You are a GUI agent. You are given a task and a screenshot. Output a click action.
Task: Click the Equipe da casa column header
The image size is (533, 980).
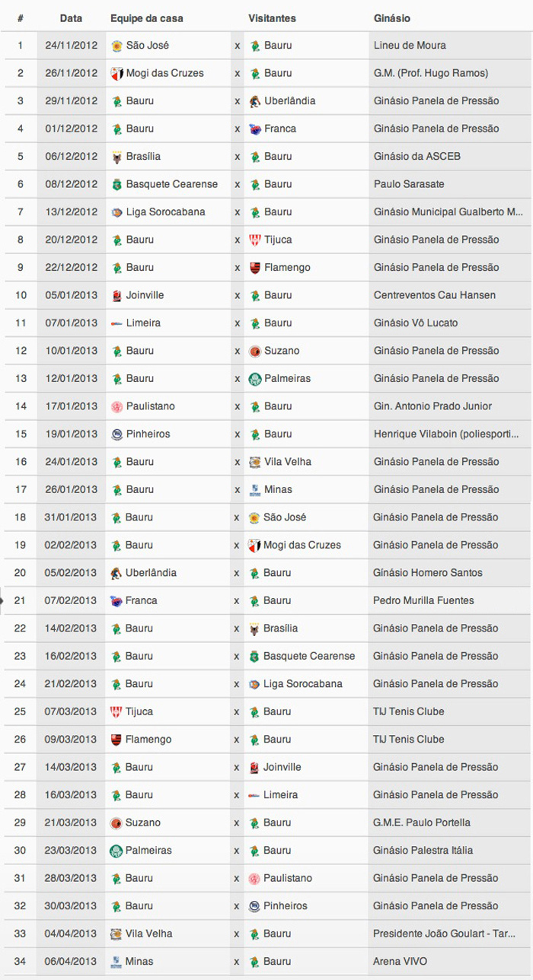(146, 17)
